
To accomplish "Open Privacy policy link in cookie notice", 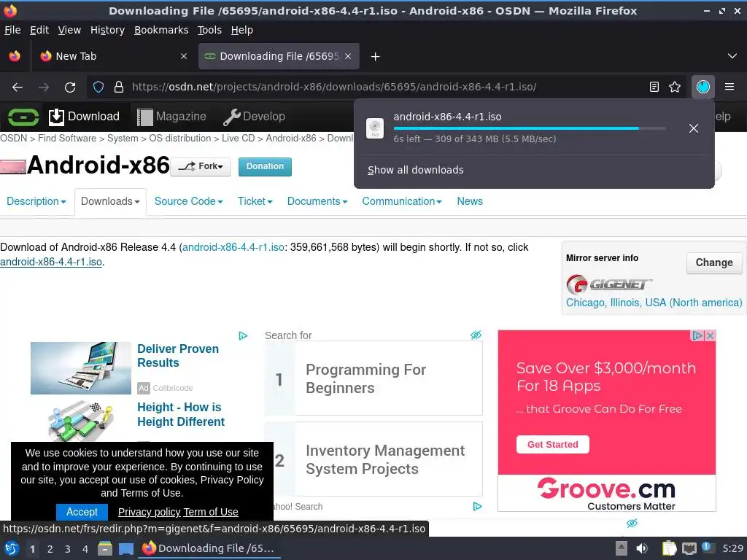I will click(149, 512).
